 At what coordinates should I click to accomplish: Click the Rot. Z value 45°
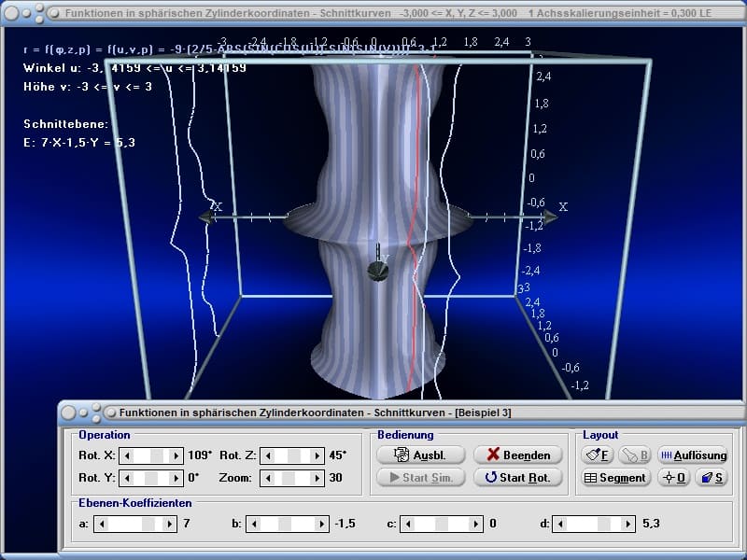click(x=338, y=455)
